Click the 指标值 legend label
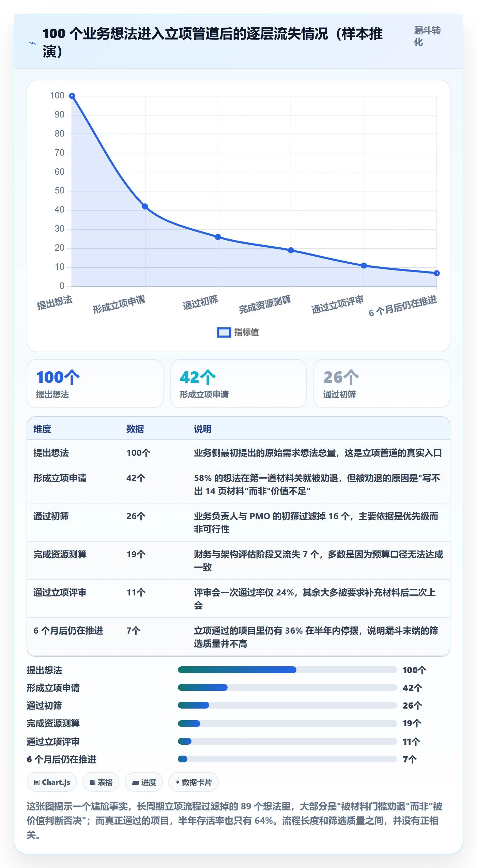The width and height of the screenshot is (477, 868). [x=247, y=332]
